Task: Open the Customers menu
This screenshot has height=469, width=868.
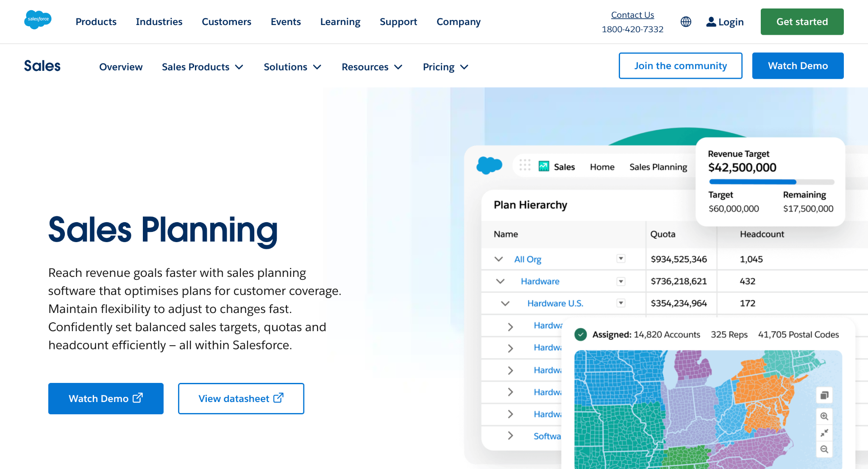Action: [226, 22]
